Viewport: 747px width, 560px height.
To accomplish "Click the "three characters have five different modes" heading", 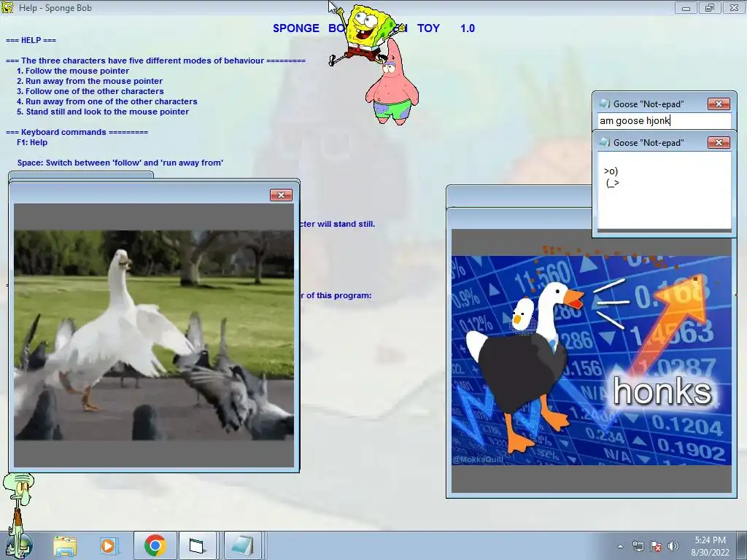I will [x=155, y=61].
